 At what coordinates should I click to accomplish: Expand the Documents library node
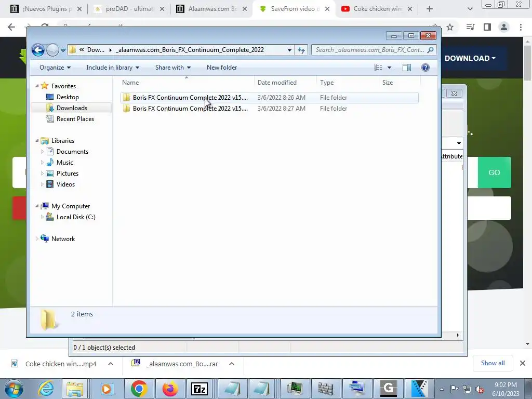coord(42,152)
